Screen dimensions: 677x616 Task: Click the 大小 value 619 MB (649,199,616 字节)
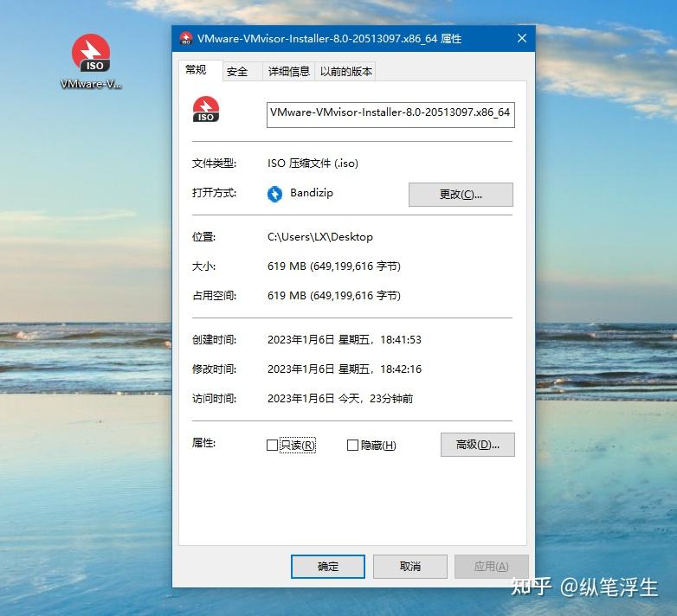tap(334, 266)
